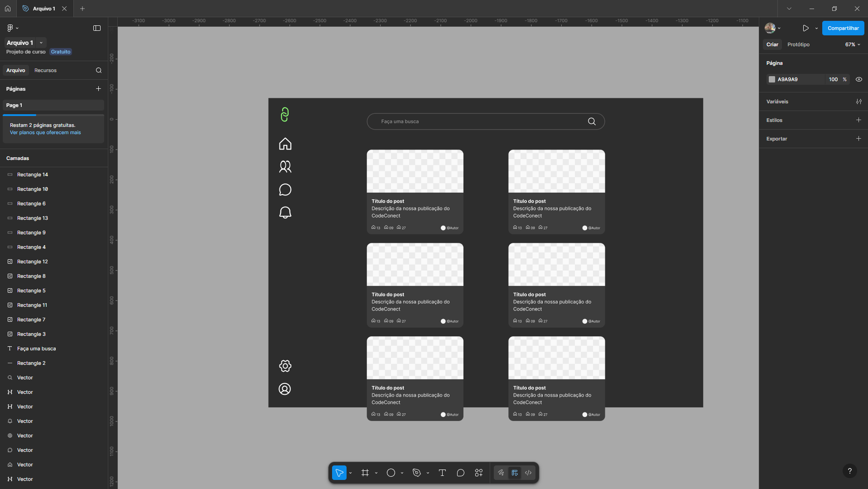Add a new style in Estilos
Image resolution: width=868 pixels, height=489 pixels.
coord(858,120)
